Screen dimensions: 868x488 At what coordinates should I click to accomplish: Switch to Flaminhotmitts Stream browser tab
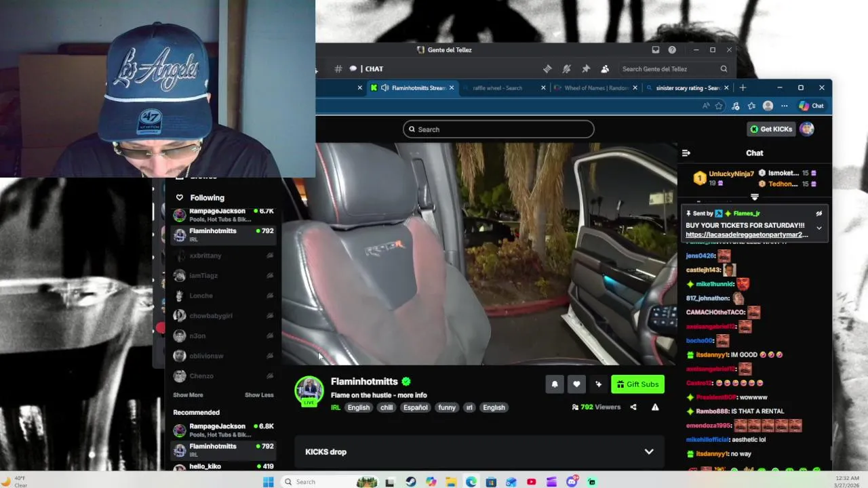pos(413,88)
